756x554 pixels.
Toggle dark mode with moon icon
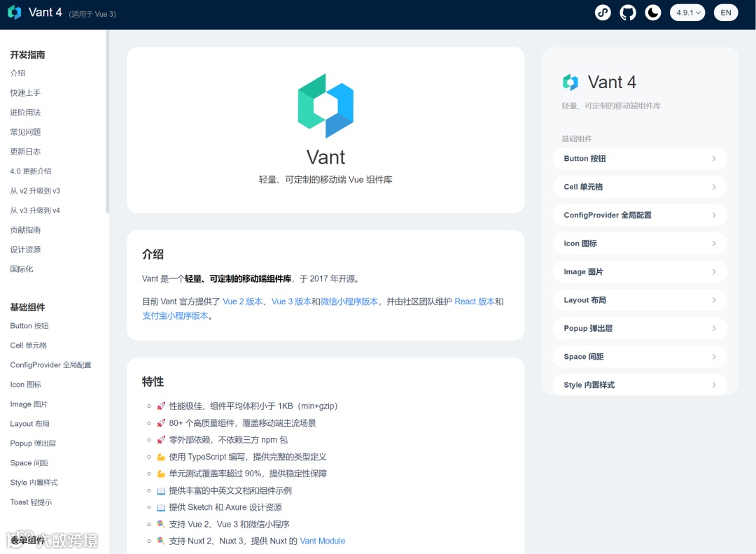(653, 13)
